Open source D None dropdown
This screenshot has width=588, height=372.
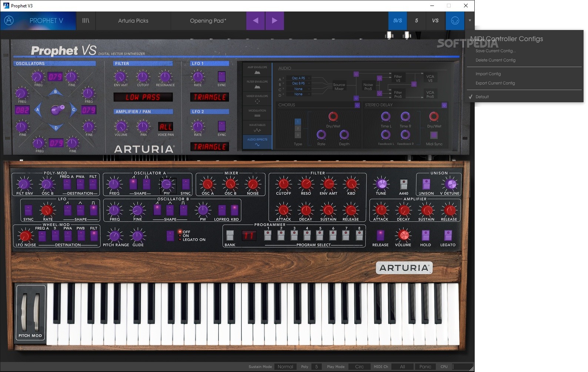click(298, 94)
